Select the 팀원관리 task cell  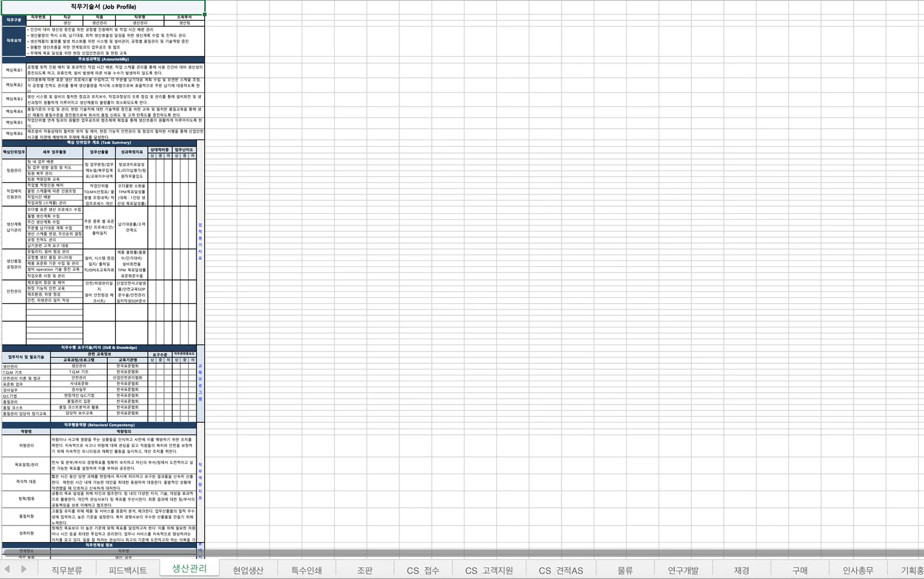tap(14, 171)
